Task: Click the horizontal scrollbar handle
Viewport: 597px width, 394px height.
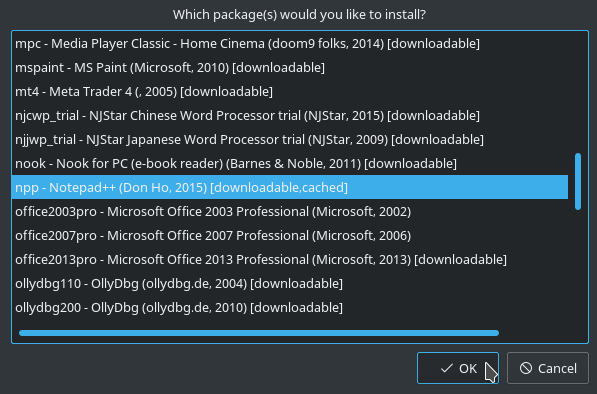Action: click(x=259, y=333)
